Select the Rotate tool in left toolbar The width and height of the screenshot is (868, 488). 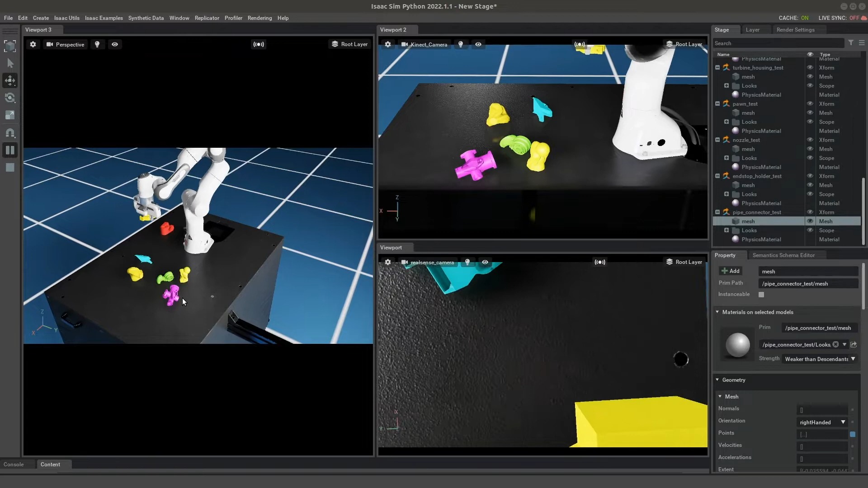pyautogui.click(x=10, y=98)
